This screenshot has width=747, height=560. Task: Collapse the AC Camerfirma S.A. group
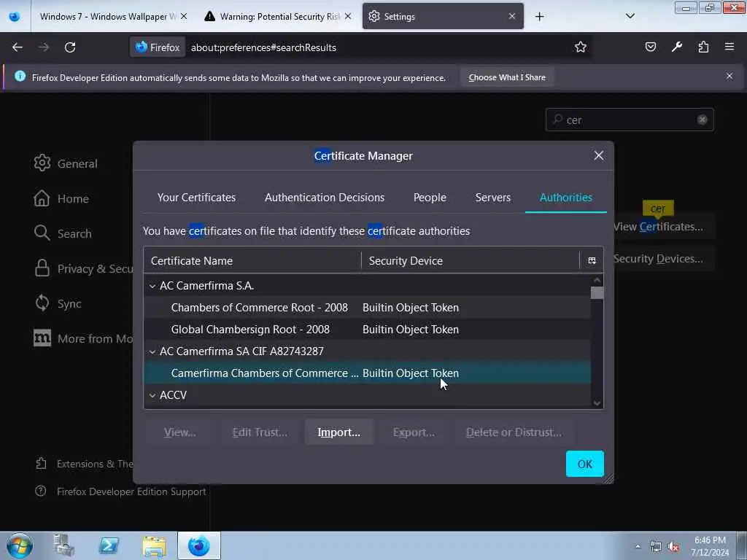click(x=152, y=286)
